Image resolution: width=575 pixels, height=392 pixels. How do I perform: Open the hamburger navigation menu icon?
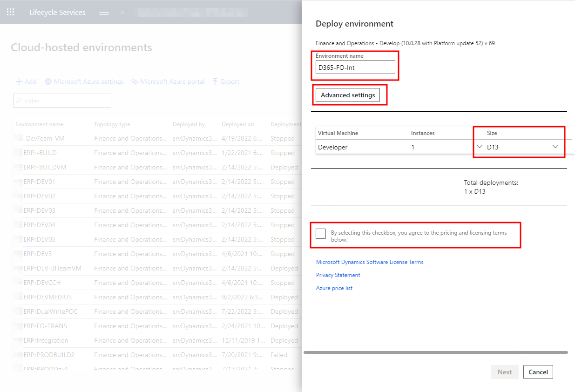pyautogui.click(x=104, y=12)
